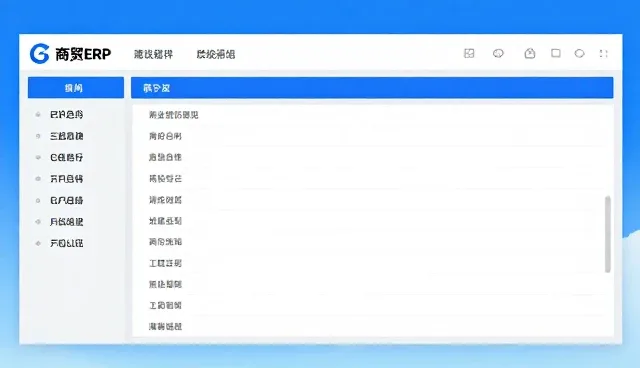640x368 pixels.
Task: Click the bullet icon beside the fifth sidebar item
Action: pyautogui.click(x=38, y=200)
